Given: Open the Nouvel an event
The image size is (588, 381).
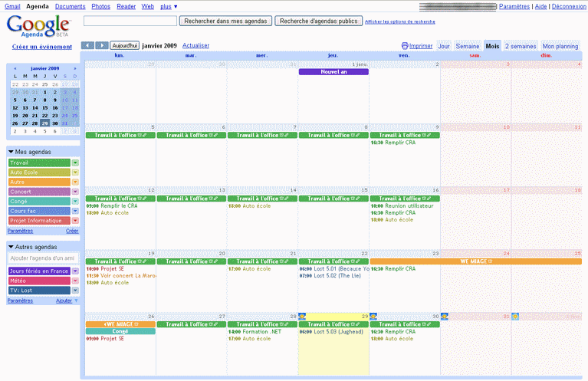Looking at the screenshot, I should click(x=333, y=71).
